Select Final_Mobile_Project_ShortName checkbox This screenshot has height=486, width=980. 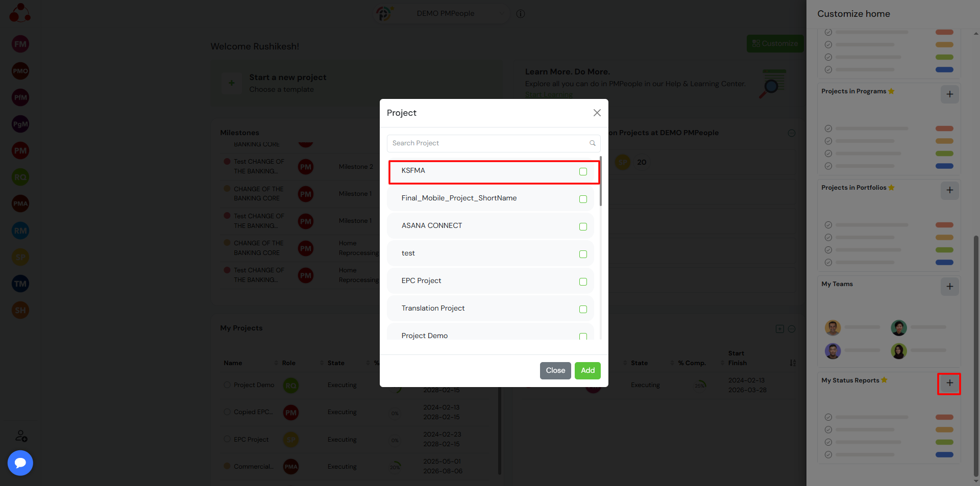(583, 199)
